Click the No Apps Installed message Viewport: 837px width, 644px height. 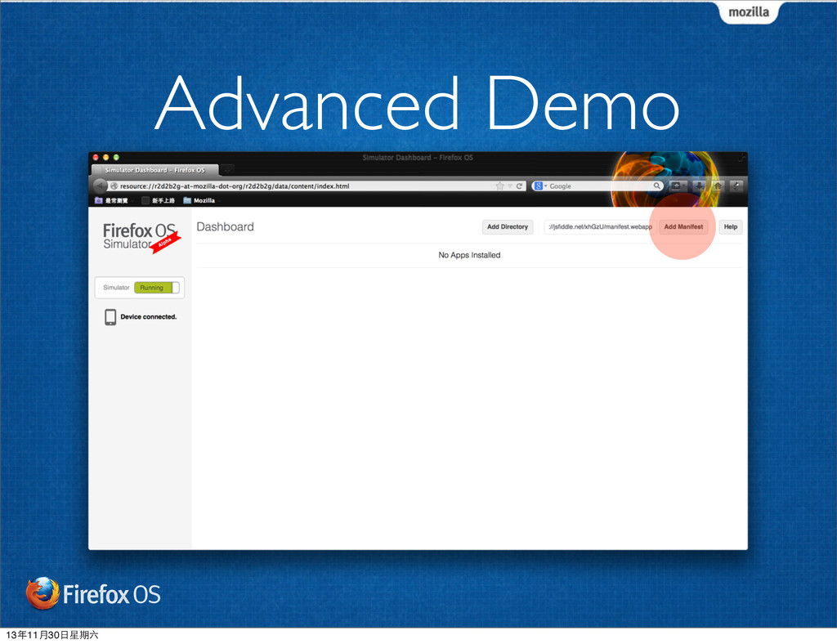(x=469, y=255)
